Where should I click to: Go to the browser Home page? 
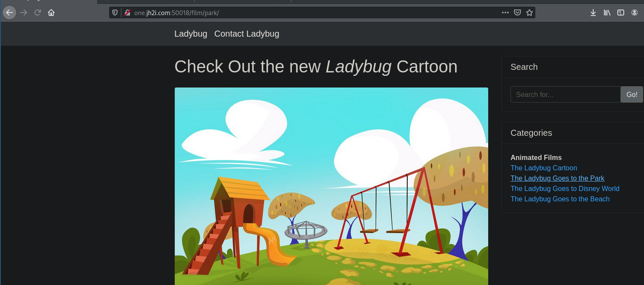(51, 13)
